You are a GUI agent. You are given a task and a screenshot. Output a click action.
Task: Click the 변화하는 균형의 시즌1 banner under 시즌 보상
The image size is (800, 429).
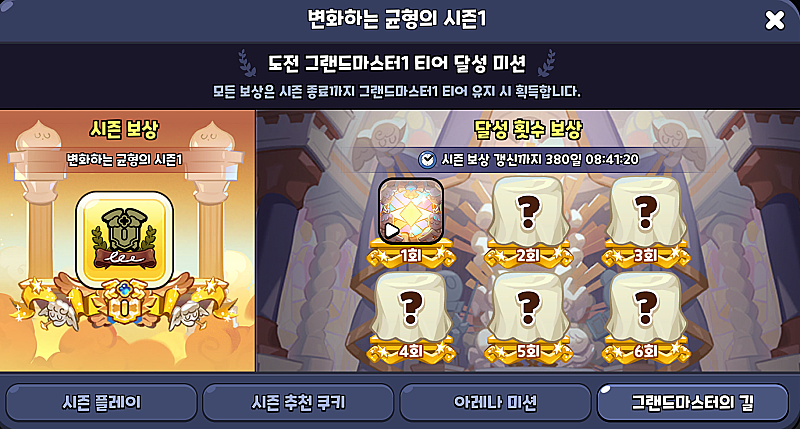(x=125, y=160)
